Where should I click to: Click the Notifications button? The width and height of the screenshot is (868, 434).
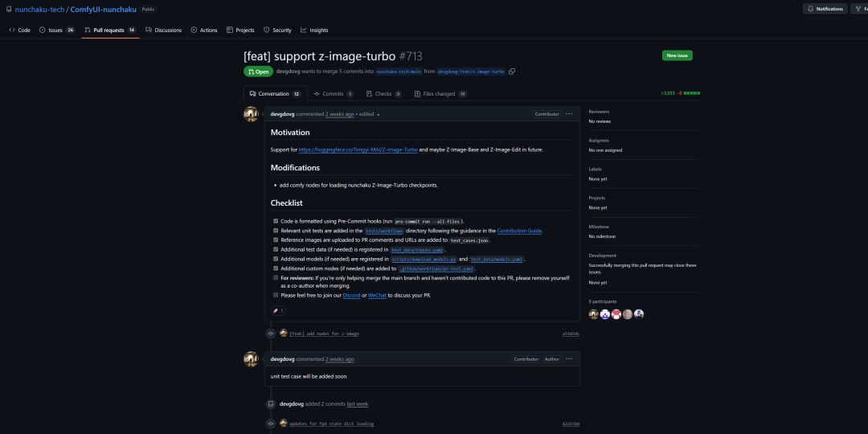[825, 9]
